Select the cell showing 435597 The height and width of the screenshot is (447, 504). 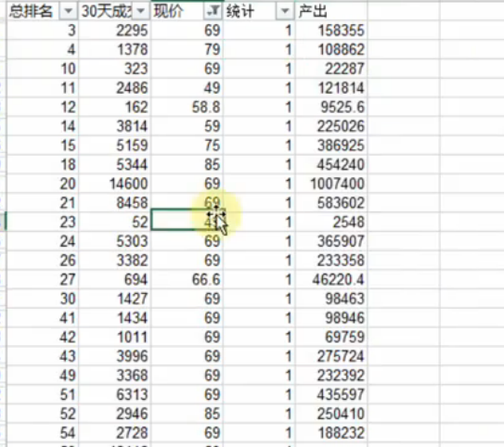[x=331, y=395]
